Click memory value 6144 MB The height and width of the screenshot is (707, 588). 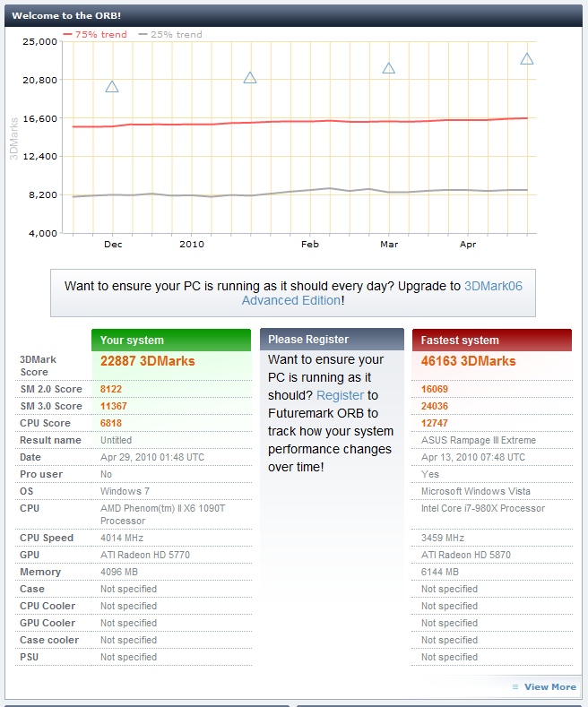pyautogui.click(x=439, y=572)
